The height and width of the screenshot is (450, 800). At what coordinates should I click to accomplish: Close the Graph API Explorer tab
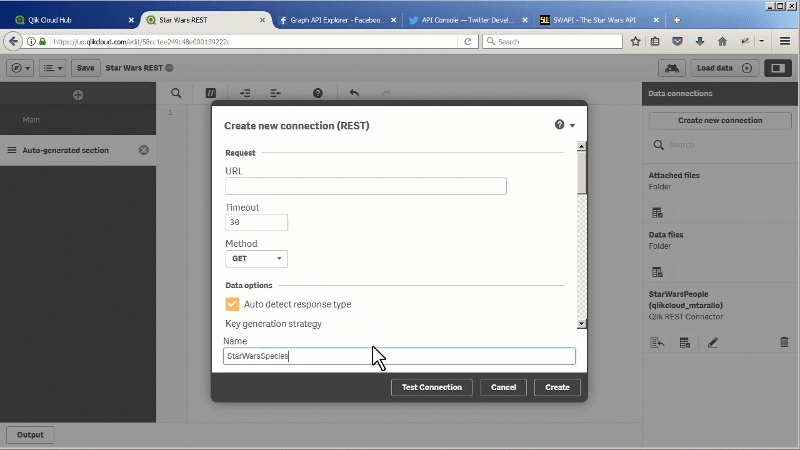pyautogui.click(x=393, y=20)
